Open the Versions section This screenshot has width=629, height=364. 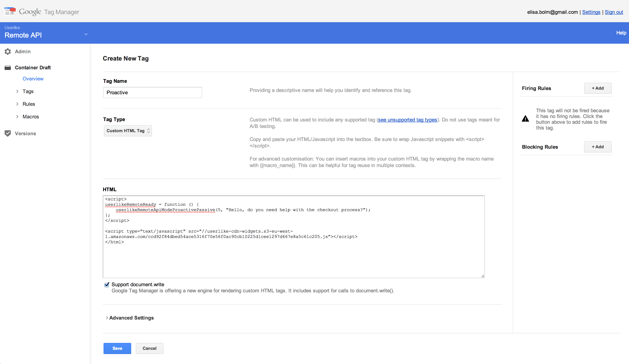26,134
